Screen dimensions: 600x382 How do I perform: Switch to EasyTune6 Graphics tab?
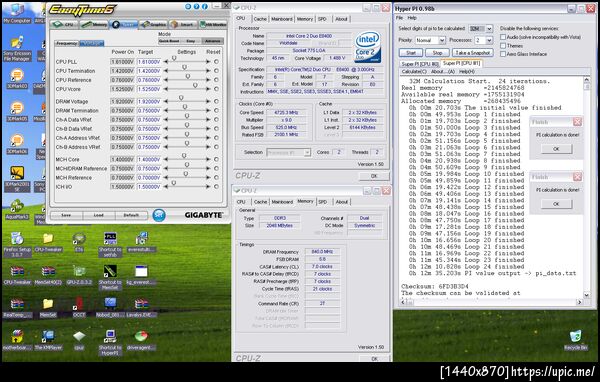(x=153, y=24)
